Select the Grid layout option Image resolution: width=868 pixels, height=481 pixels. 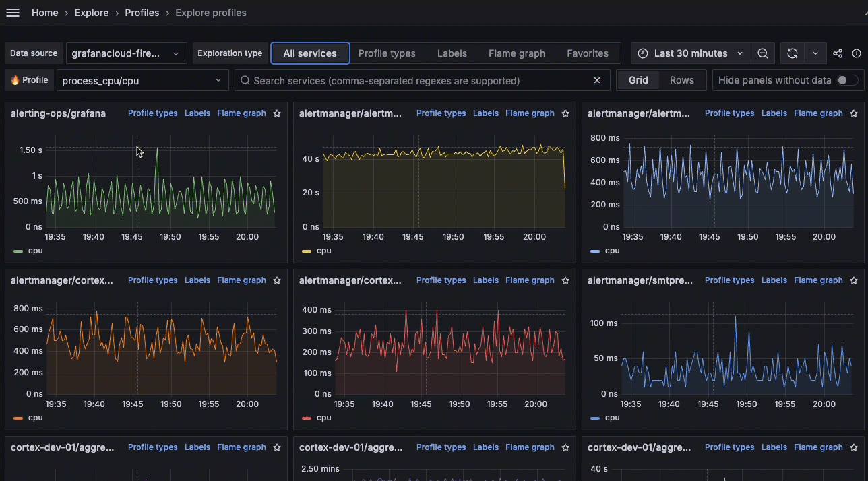(x=638, y=80)
